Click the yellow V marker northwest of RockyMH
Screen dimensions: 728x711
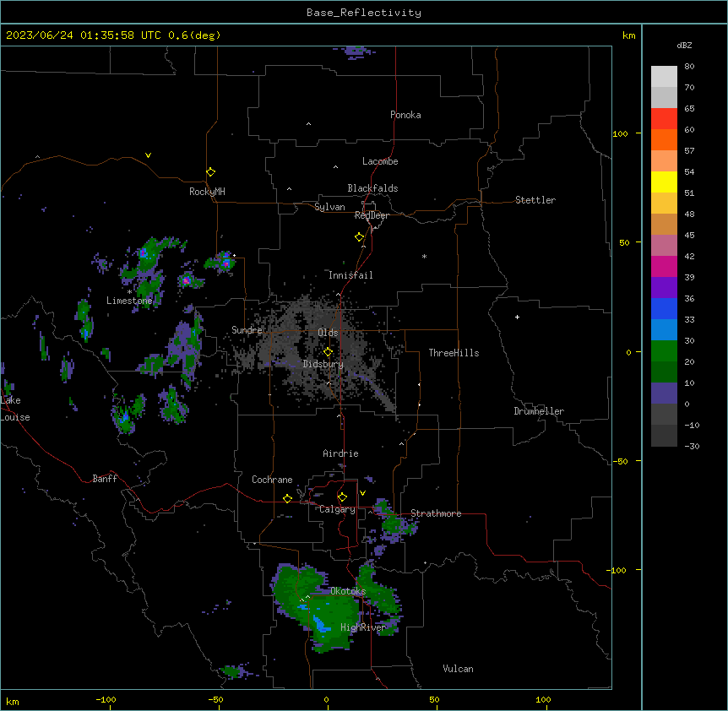pos(148,155)
